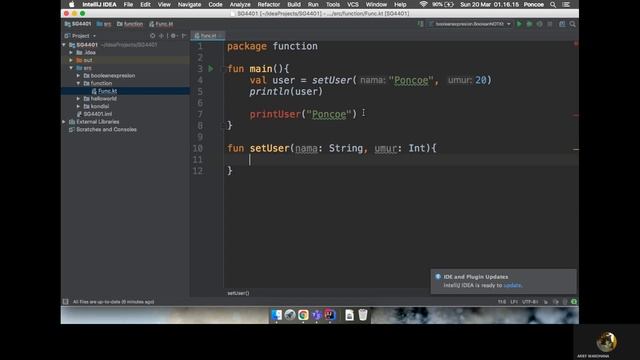
Task: Open the Build menu
Action: tap(294, 4)
